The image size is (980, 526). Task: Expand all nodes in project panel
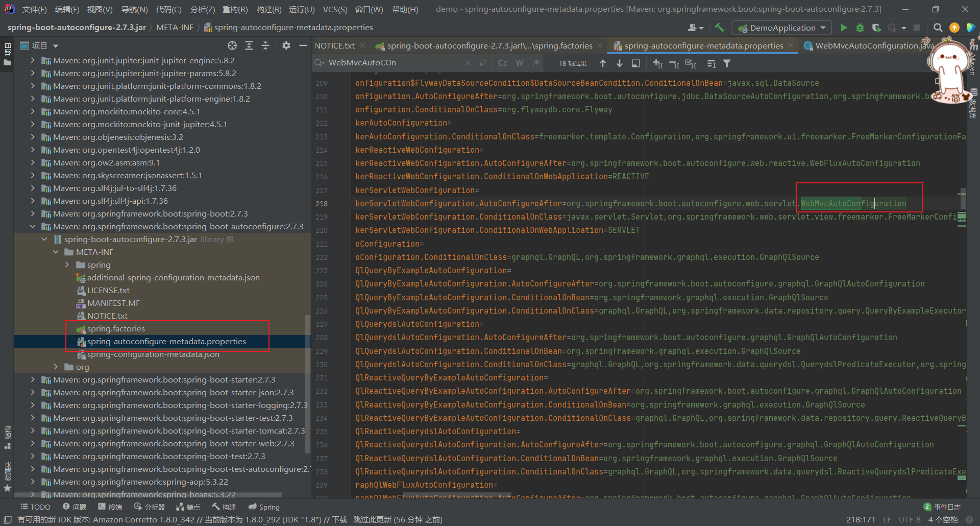coord(249,45)
